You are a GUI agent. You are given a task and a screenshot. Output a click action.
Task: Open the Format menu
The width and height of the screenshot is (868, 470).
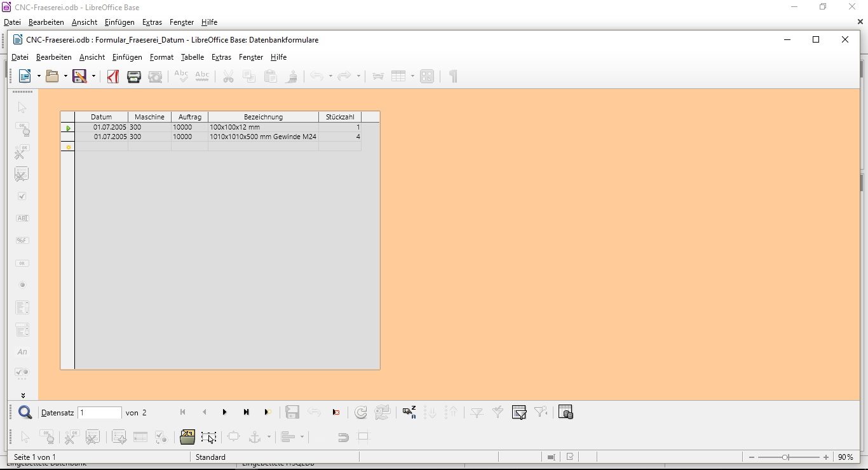pyautogui.click(x=161, y=57)
